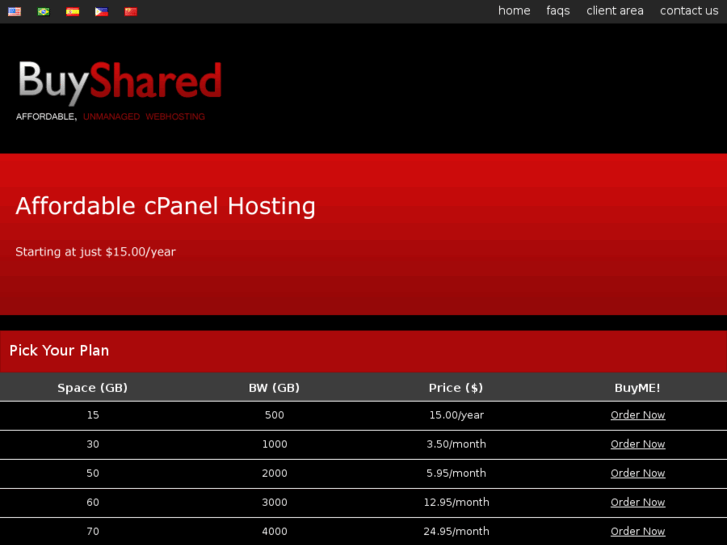Click the 70 space cell

point(93,532)
